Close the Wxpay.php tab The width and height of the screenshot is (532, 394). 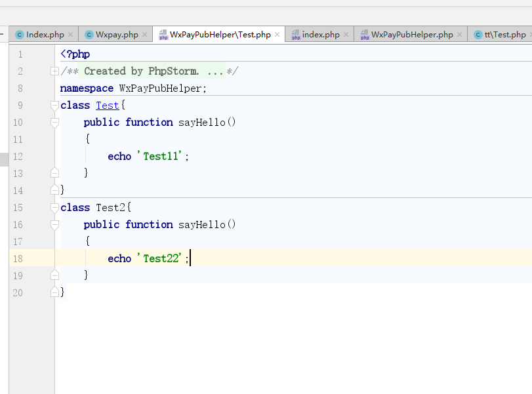pyautogui.click(x=145, y=35)
